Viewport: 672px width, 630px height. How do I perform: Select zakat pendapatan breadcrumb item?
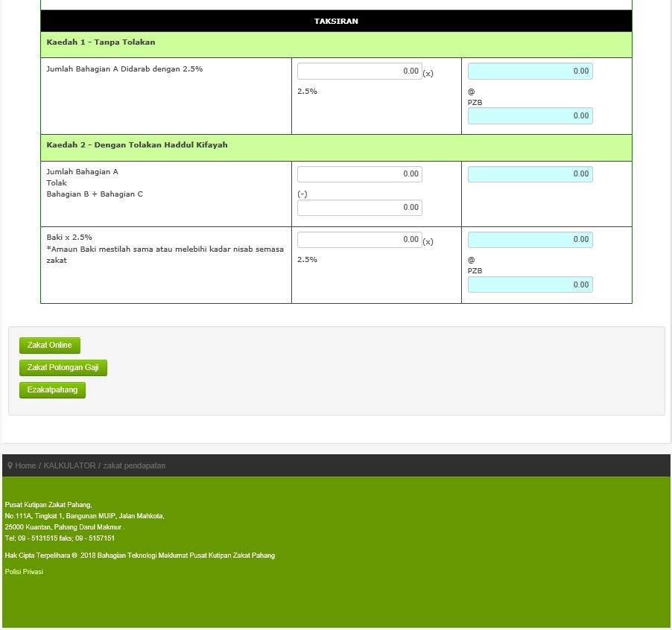[x=134, y=465]
